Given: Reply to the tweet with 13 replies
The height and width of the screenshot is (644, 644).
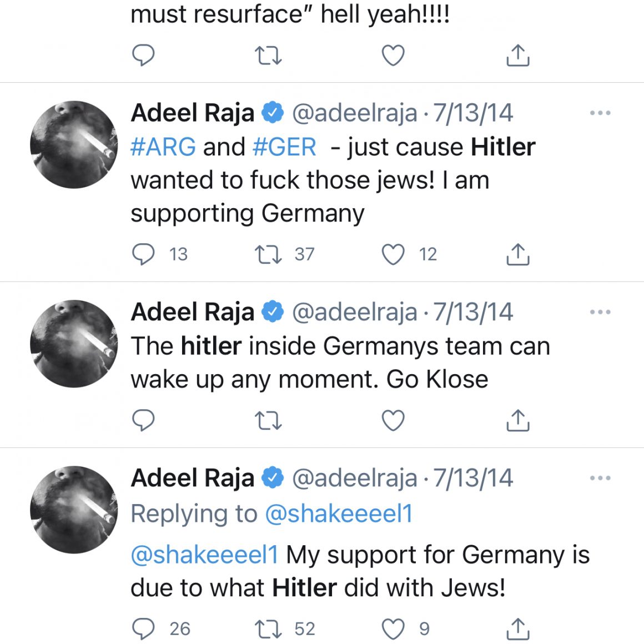Looking at the screenshot, I should pos(144,254).
